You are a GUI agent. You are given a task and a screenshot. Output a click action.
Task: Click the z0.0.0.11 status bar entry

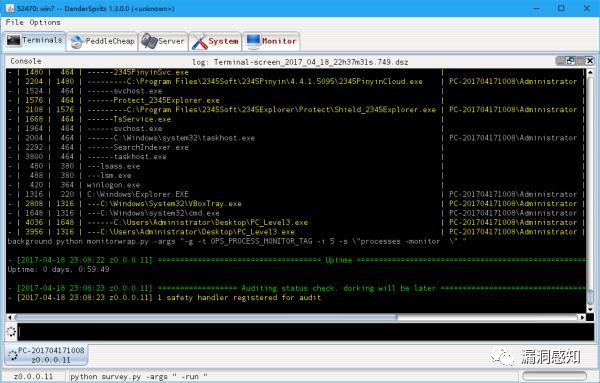33,376
